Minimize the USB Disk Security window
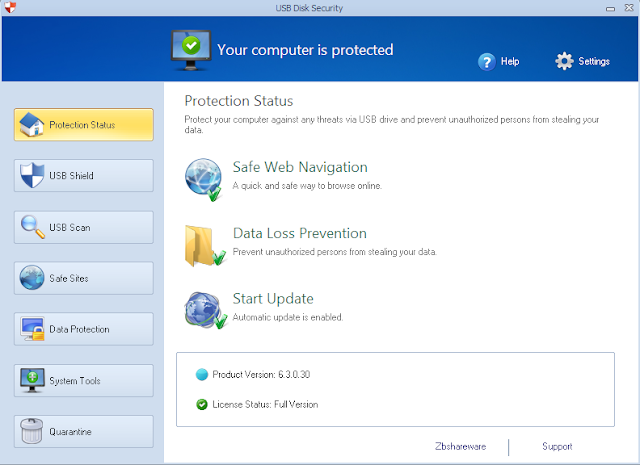 (x=611, y=8)
